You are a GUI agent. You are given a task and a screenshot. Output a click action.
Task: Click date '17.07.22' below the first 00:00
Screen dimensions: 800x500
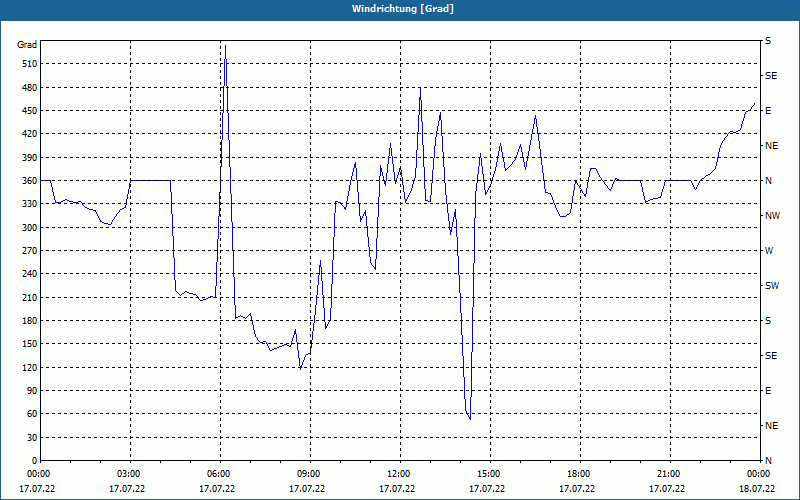click(37, 489)
